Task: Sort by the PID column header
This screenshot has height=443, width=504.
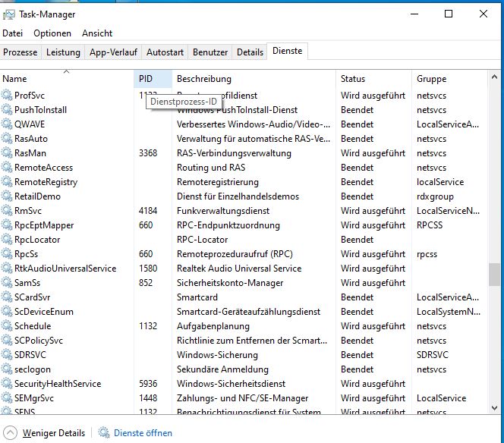Action: pyautogui.click(x=153, y=79)
